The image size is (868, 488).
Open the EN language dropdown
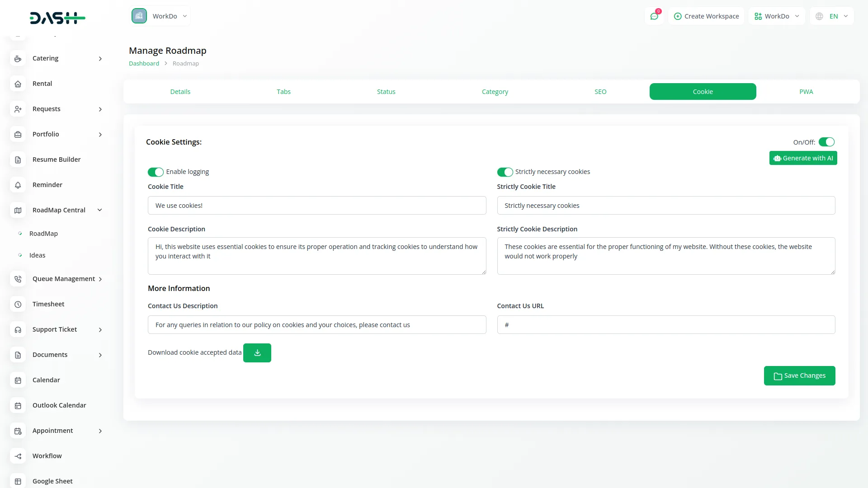832,16
